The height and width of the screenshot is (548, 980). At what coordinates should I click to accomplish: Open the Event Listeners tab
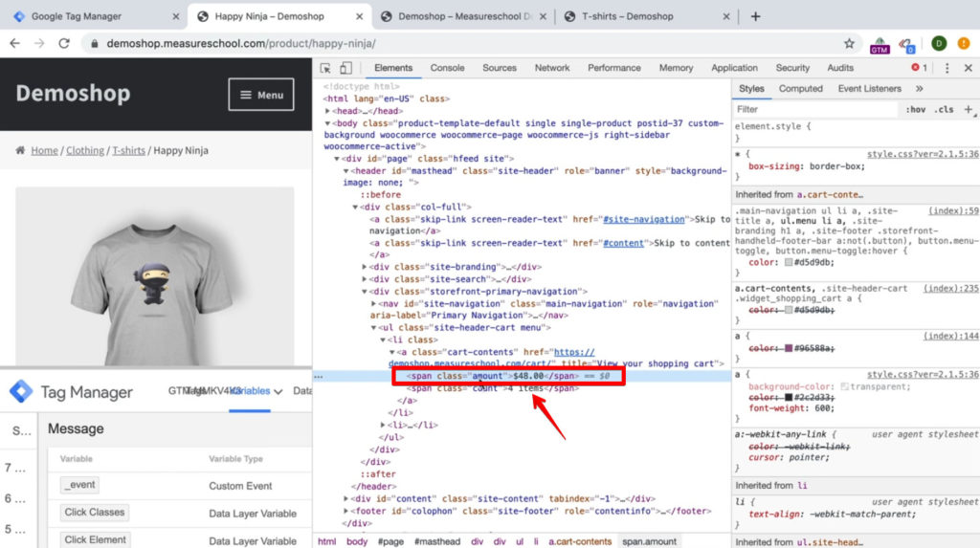click(869, 89)
